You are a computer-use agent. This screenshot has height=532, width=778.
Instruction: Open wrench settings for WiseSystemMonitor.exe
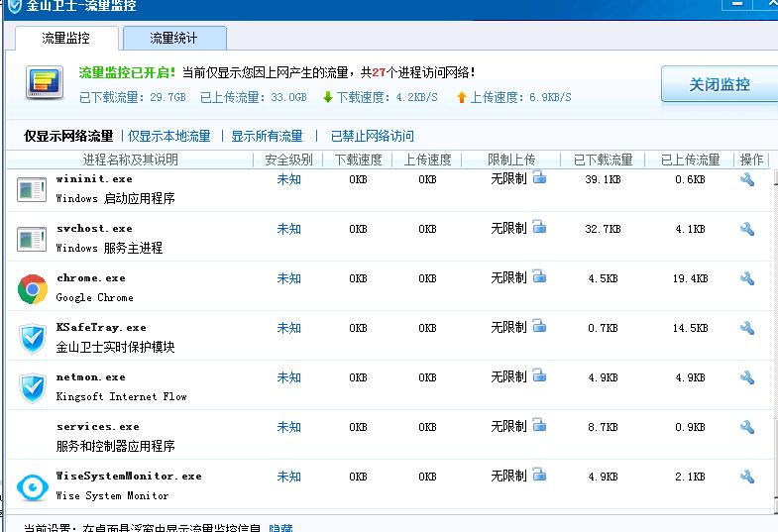pos(747,477)
